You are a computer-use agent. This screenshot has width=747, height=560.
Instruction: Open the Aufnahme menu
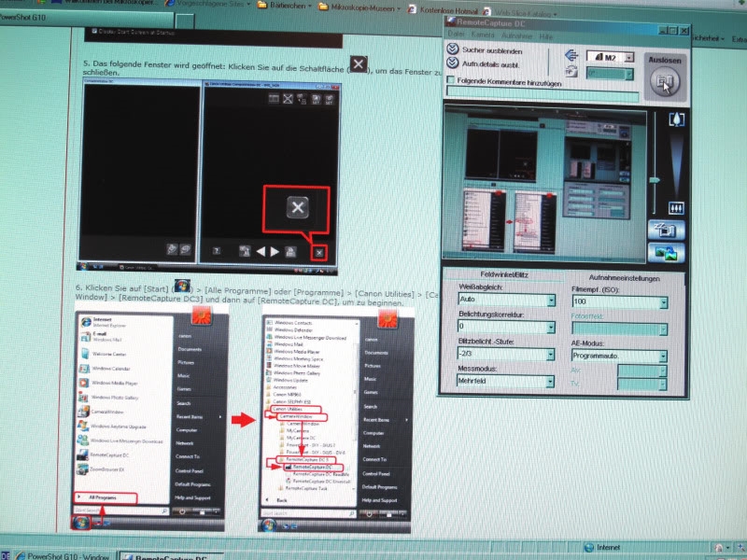point(517,35)
